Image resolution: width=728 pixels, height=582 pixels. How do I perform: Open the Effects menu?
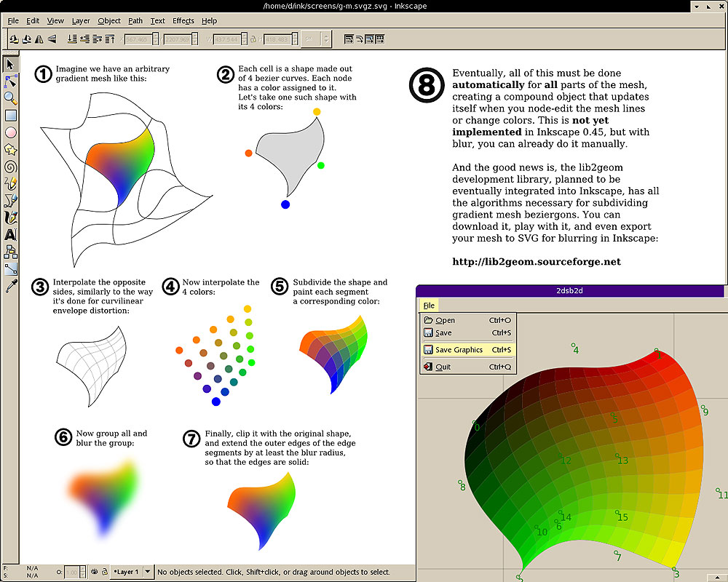click(x=183, y=21)
